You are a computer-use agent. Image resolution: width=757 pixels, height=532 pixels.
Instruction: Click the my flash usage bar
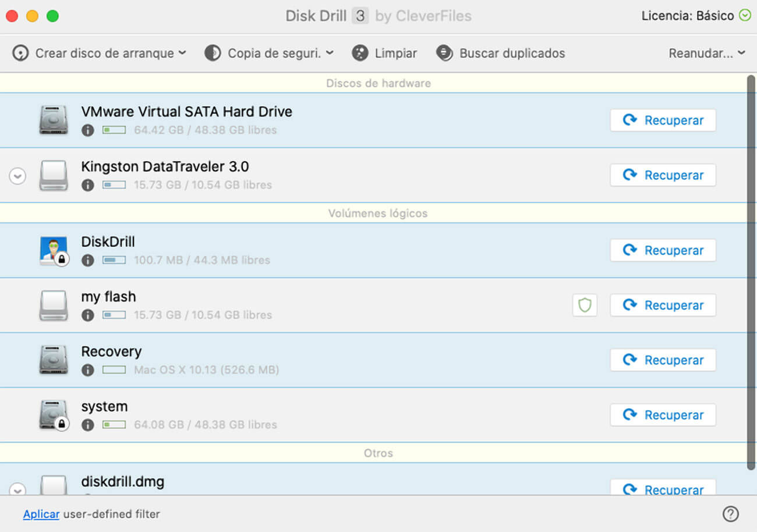pos(114,315)
